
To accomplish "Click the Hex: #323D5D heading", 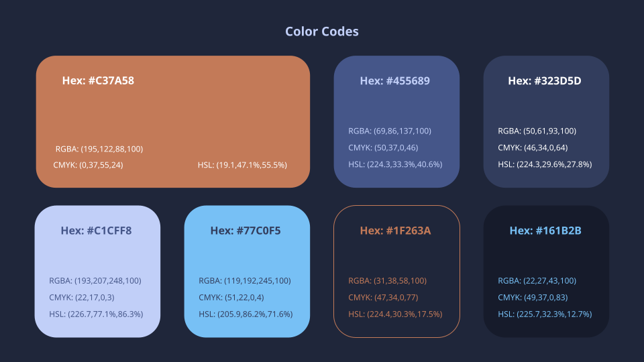I will [x=545, y=81].
